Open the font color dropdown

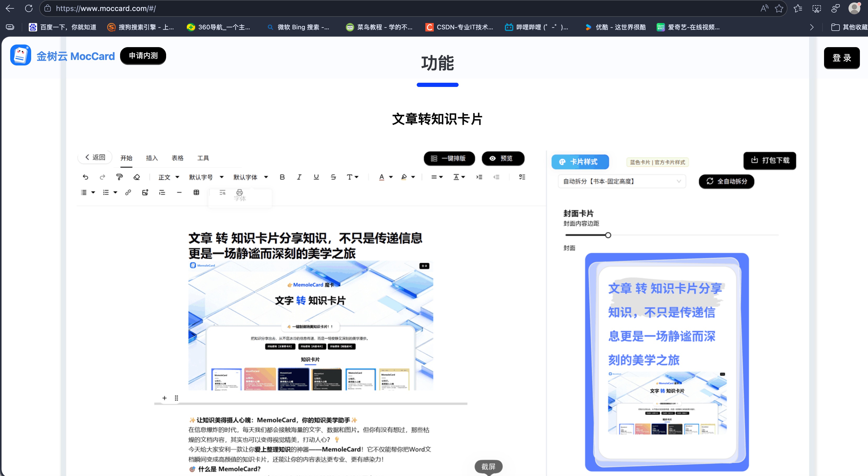click(x=386, y=177)
